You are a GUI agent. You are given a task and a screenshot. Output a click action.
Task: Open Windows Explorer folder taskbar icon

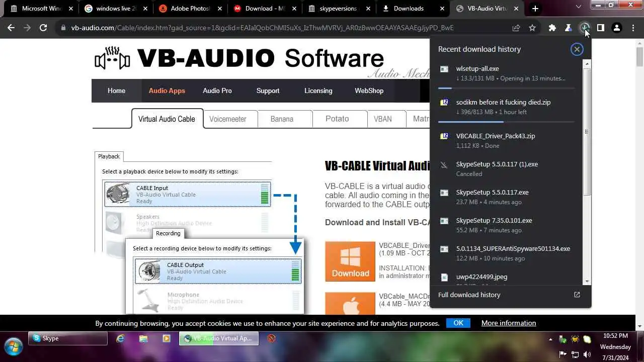coord(143,338)
